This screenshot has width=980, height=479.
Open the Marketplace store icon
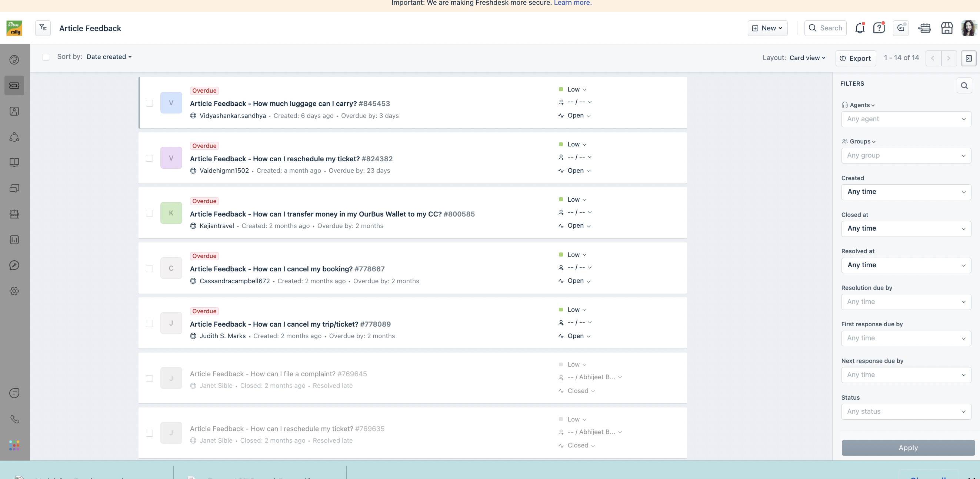(947, 28)
